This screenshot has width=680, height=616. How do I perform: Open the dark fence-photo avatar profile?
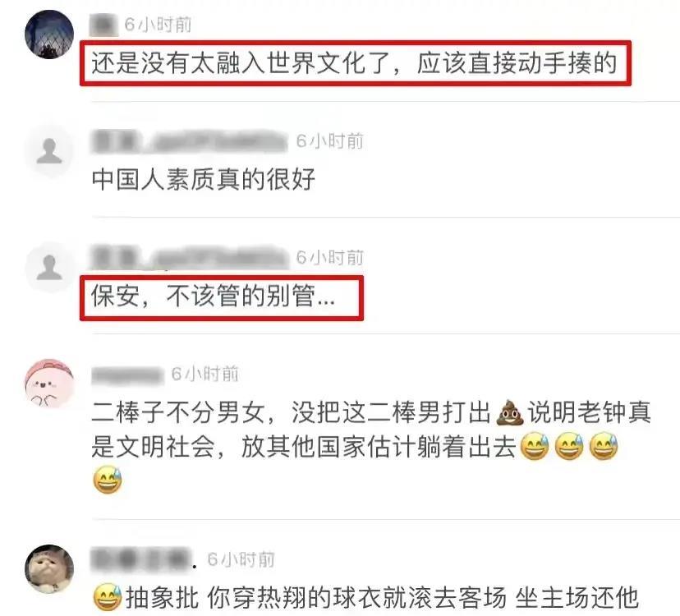[49, 34]
